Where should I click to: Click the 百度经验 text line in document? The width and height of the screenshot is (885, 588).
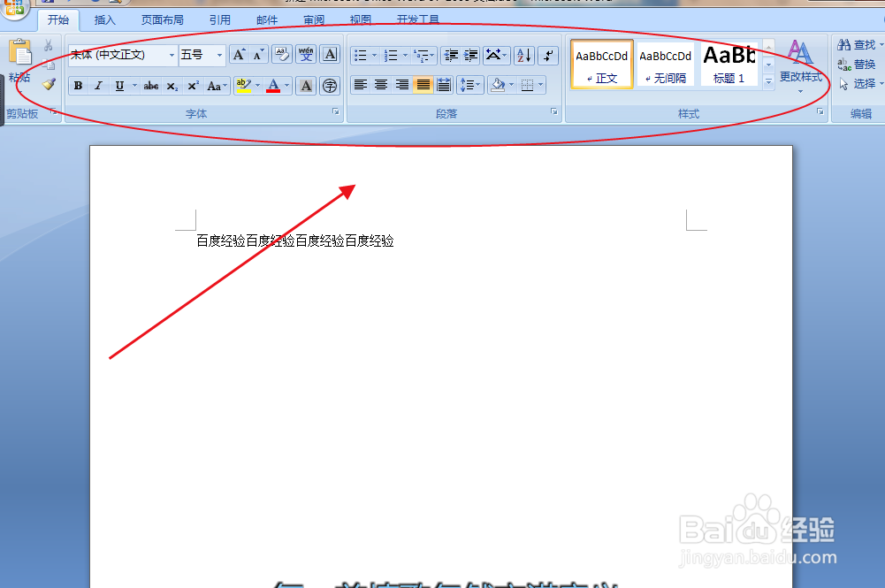(x=295, y=241)
